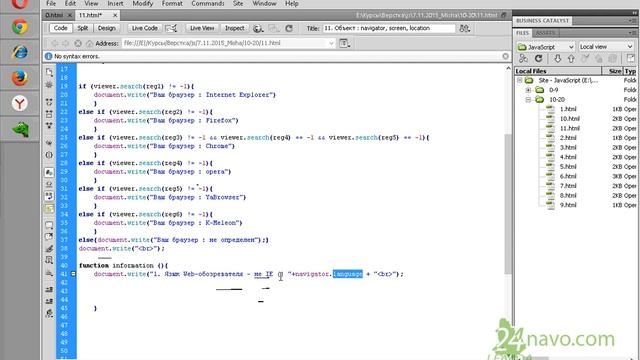The image size is (640, 360).
Task: Sort by the Local Files column header
Action: [x=558, y=71]
